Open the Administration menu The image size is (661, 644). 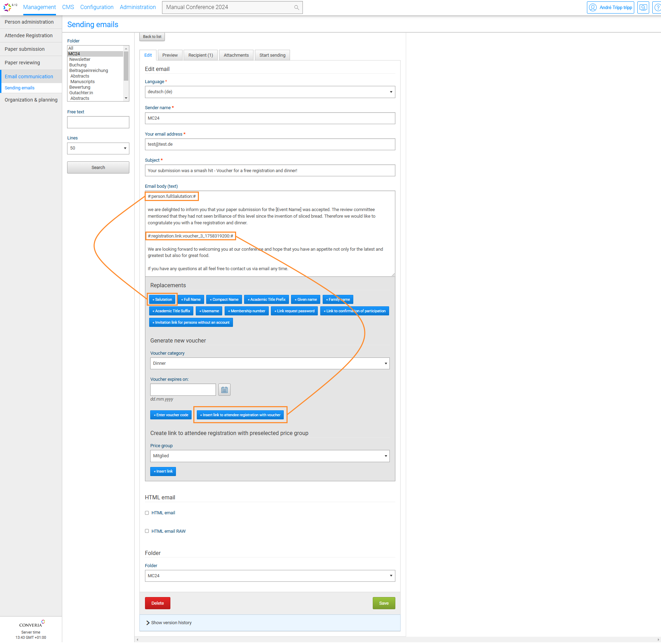[x=138, y=7]
